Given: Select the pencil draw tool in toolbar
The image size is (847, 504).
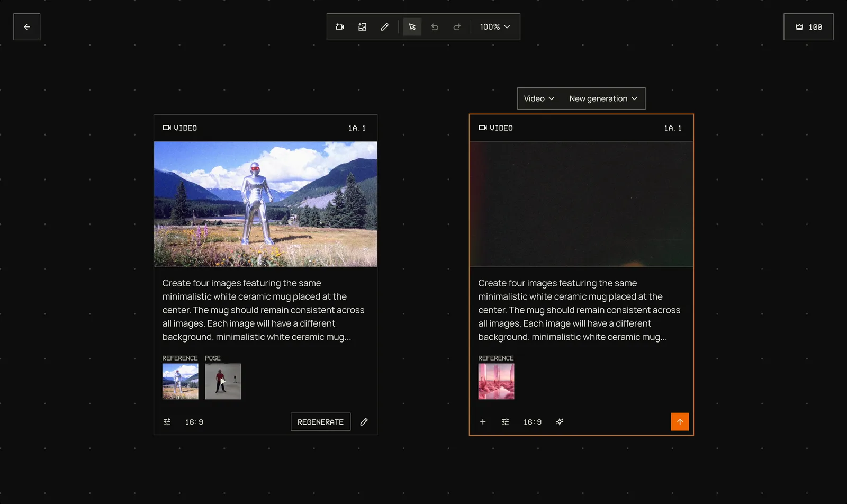Looking at the screenshot, I should (x=384, y=27).
